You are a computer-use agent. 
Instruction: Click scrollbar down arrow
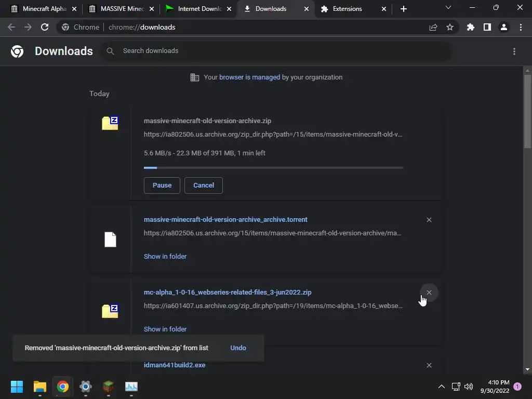tap(527, 369)
